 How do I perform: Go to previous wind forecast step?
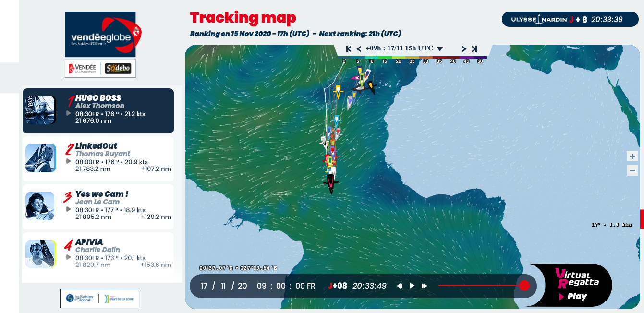(359, 49)
